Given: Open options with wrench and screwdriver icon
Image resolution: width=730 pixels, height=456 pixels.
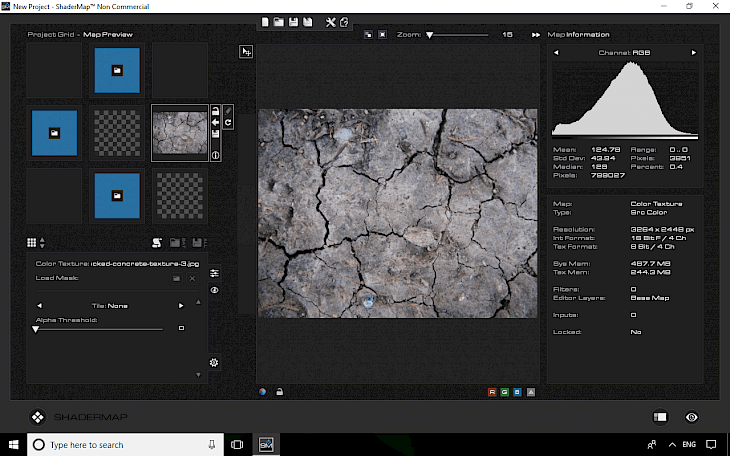Looking at the screenshot, I should [331, 22].
